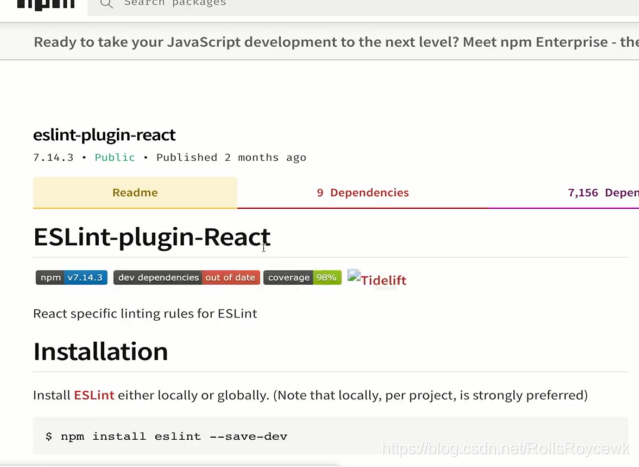Follow the red ESLint link
The height and width of the screenshot is (467, 639).
pyautogui.click(x=94, y=395)
